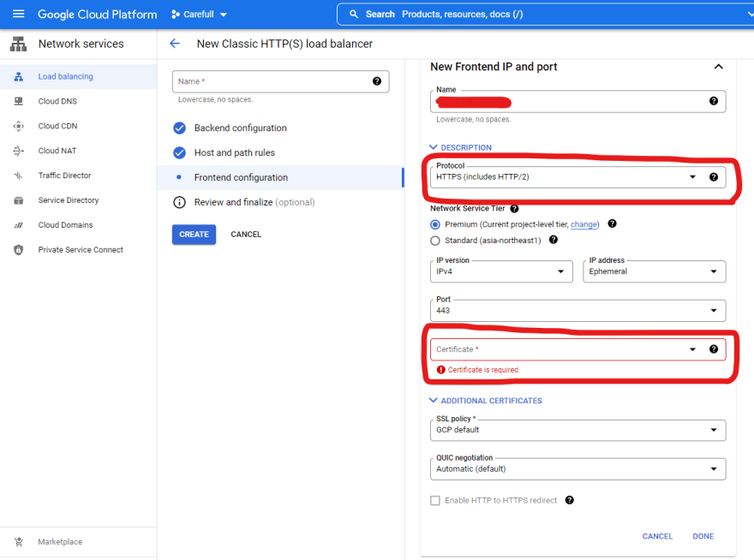The height and width of the screenshot is (560, 754).
Task: Collapse the New Frontend IP and port panel
Action: coord(718,66)
